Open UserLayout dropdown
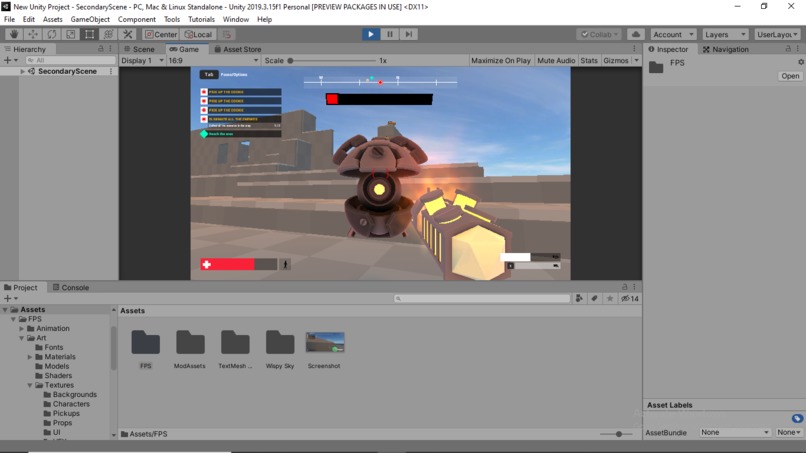This screenshot has height=453, width=806. (777, 34)
